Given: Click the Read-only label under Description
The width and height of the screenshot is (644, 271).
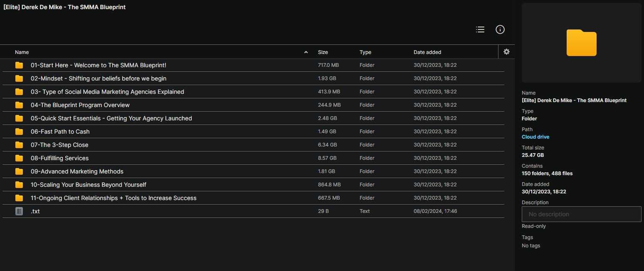Looking at the screenshot, I should click(534, 226).
